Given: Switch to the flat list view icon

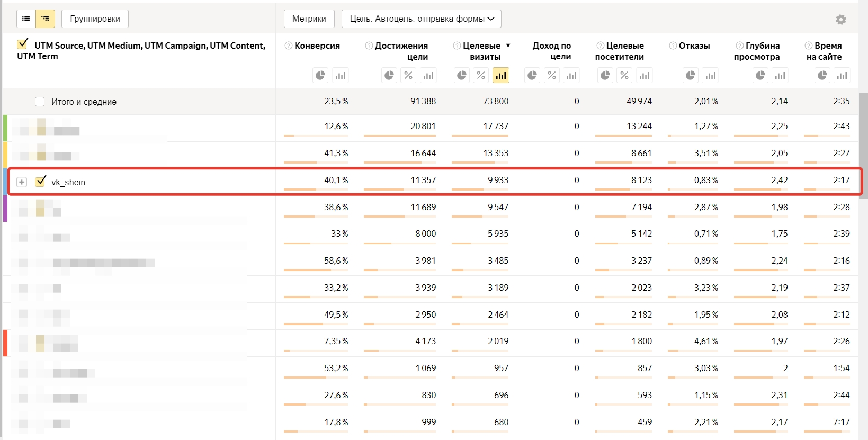Looking at the screenshot, I should [26, 19].
